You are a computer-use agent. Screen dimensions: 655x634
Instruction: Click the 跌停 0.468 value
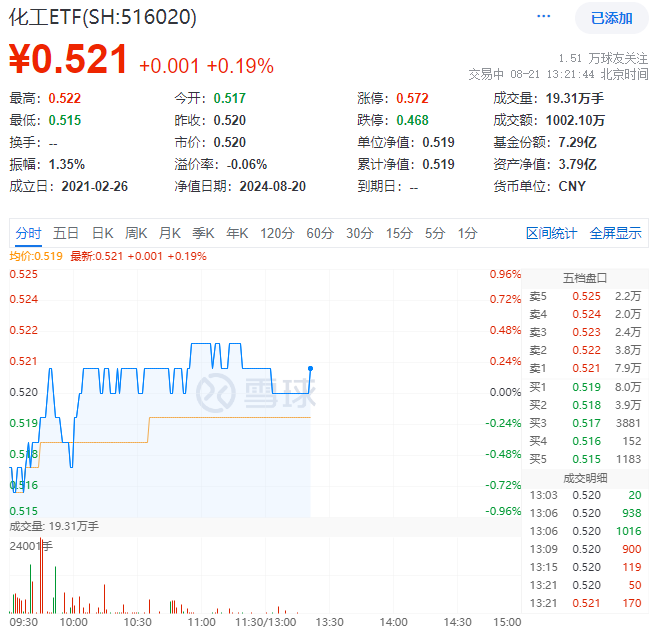pyautogui.click(x=412, y=120)
